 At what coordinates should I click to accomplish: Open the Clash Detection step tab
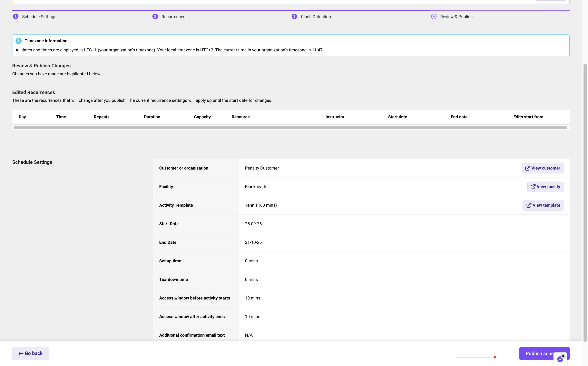pyautogui.click(x=316, y=17)
